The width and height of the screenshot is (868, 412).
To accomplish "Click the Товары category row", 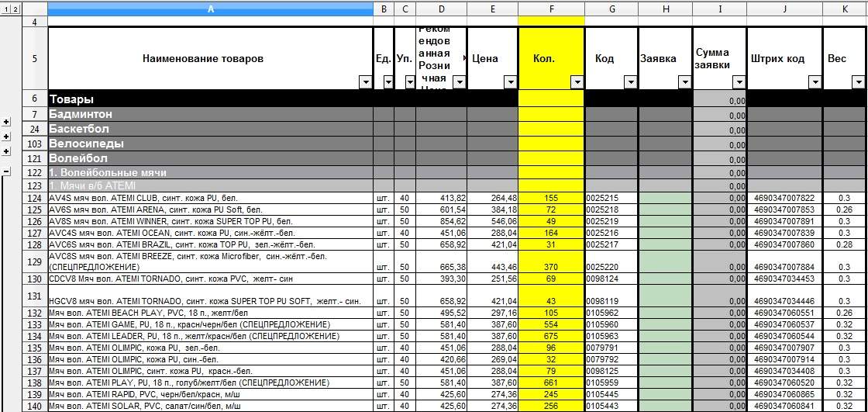I will (x=210, y=99).
